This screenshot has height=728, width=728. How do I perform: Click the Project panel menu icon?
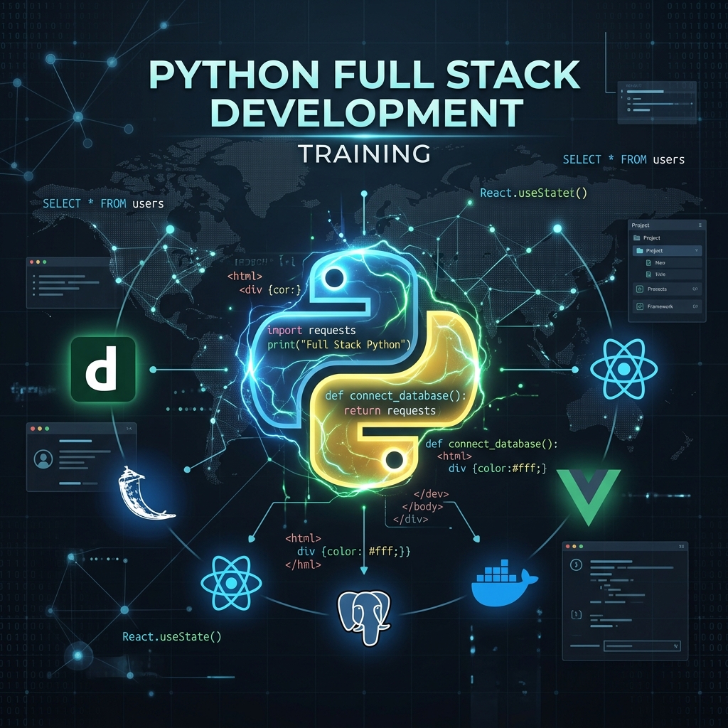point(700,225)
